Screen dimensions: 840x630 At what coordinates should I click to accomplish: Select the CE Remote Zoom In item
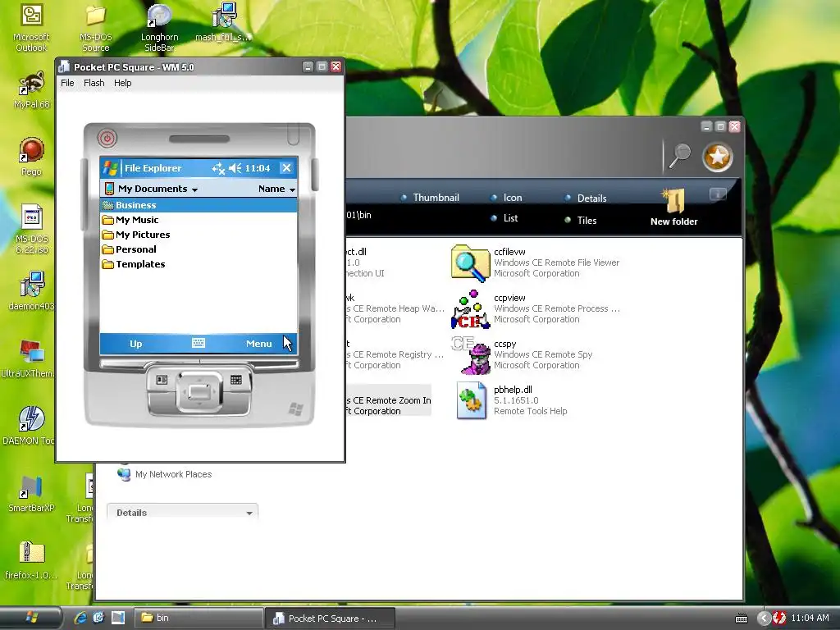click(x=389, y=400)
